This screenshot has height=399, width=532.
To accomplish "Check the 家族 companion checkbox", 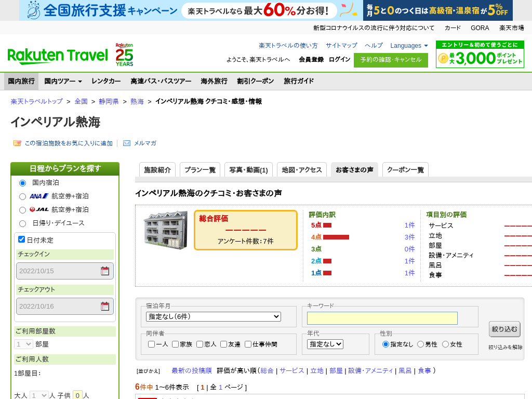I will (x=176, y=344).
